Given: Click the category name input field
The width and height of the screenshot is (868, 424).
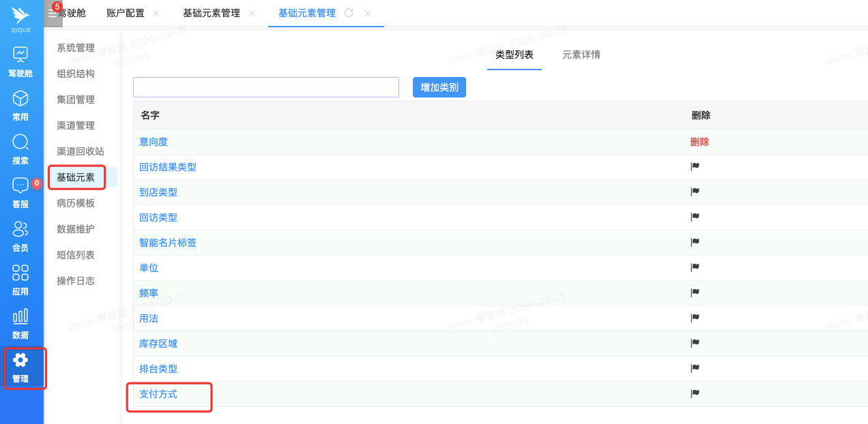Looking at the screenshot, I should point(265,87).
